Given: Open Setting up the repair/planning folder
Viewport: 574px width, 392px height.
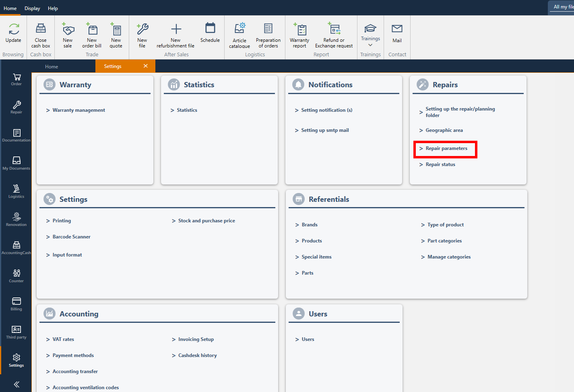Looking at the screenshot, I should coord(460,112).
